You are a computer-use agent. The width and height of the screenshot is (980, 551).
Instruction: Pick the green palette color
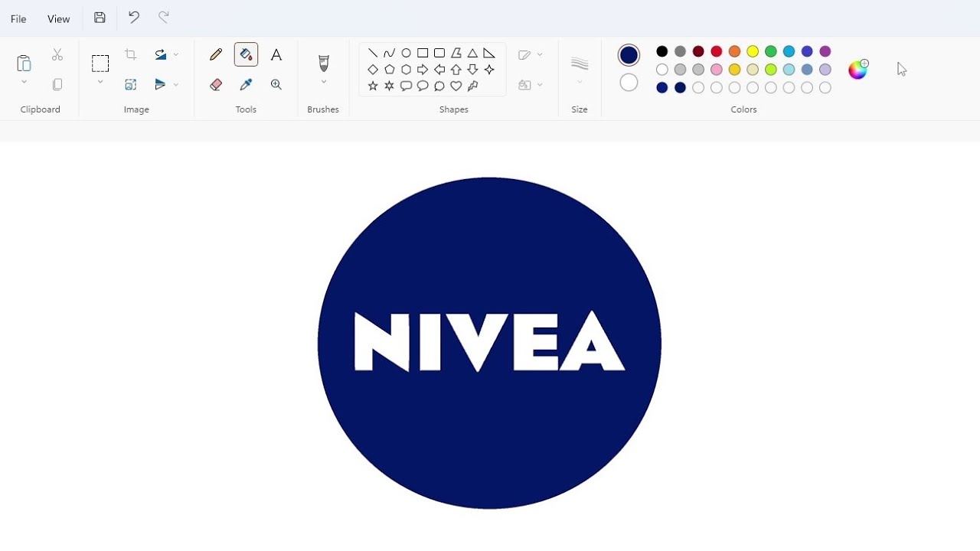pos(771,51)
